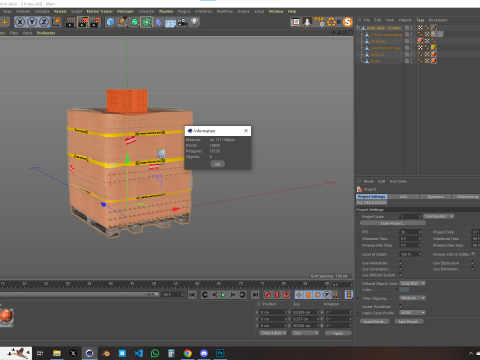Click OK in the Information dialog
480x360 pixels.
(218, 164)
